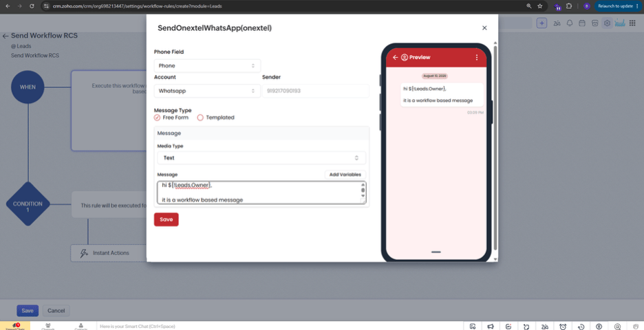Click the Message section header bar
Image resolution: width=644 pixels, height=330 pixels.
[x=261, y=133]
